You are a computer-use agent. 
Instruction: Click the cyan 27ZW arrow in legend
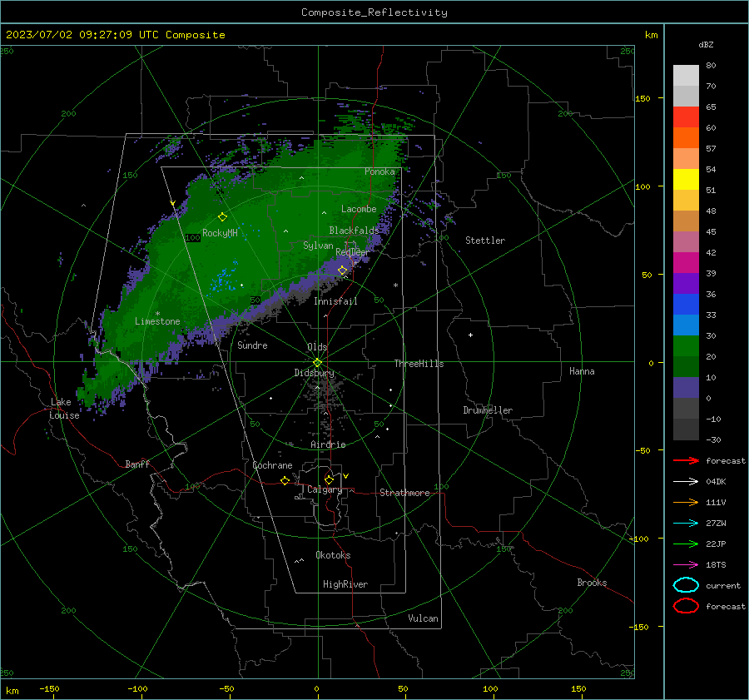point(686,524)
